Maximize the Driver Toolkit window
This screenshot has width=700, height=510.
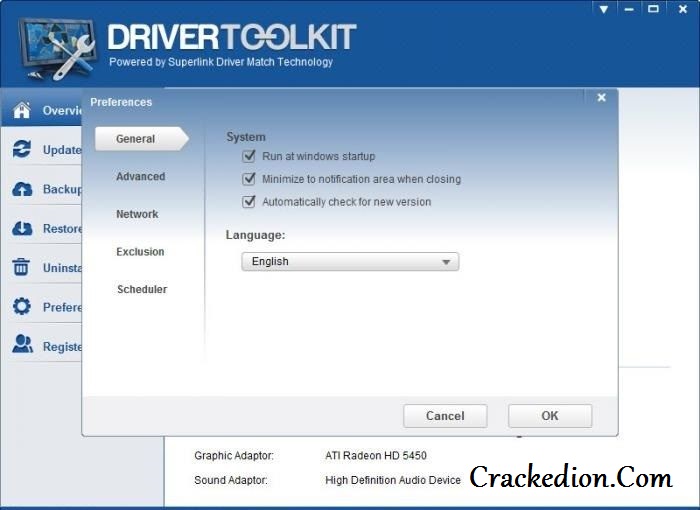tap(654, 9)
